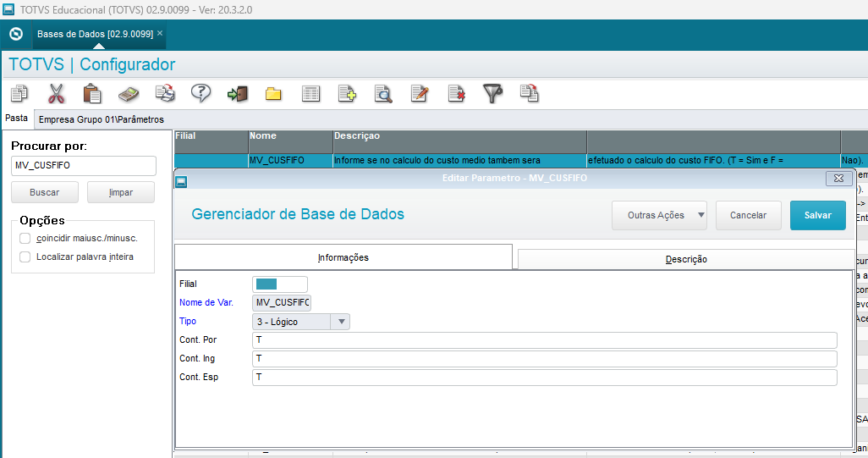Image resolution: width=868 pixels, height=458 pixels.
Task: Click the add new record icon
Action: click(347, 94)
